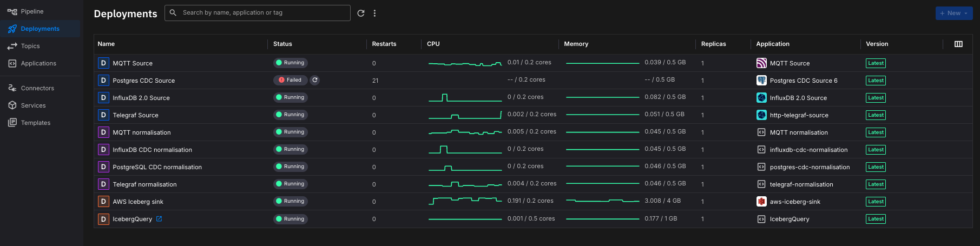Open IcebergQuery external link icon

point(159,219)
